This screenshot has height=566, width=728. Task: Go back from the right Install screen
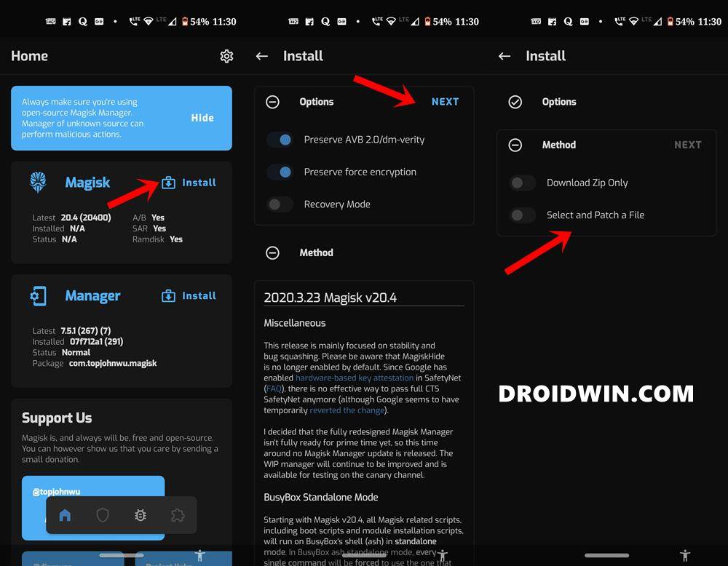click(x=505, y=56)
